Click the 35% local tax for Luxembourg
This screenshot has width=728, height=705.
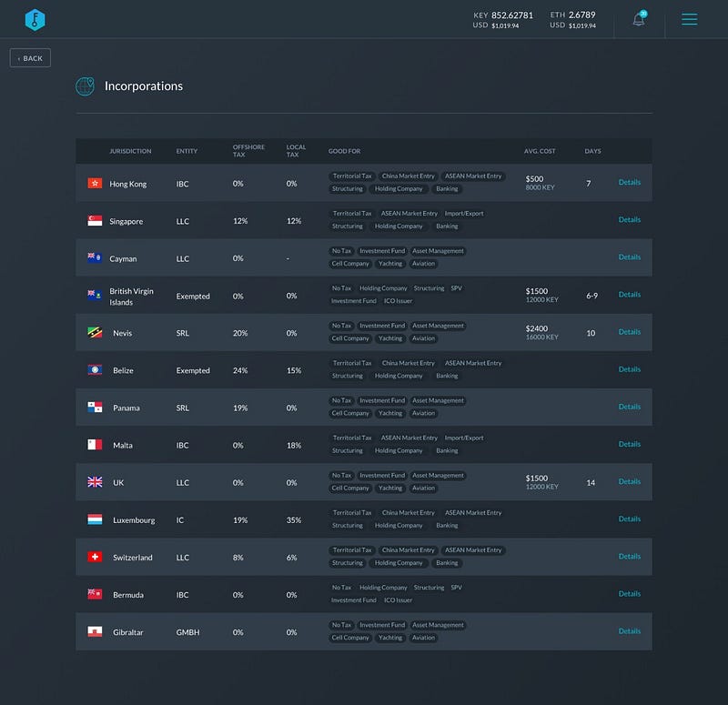point(293,520)
